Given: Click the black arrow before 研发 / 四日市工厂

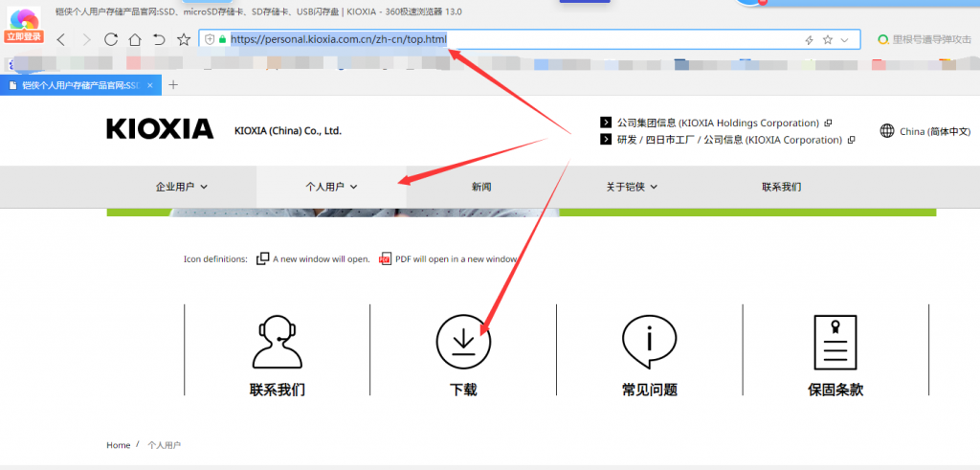Looking at the screenshot, I should (x=606, y=140).
